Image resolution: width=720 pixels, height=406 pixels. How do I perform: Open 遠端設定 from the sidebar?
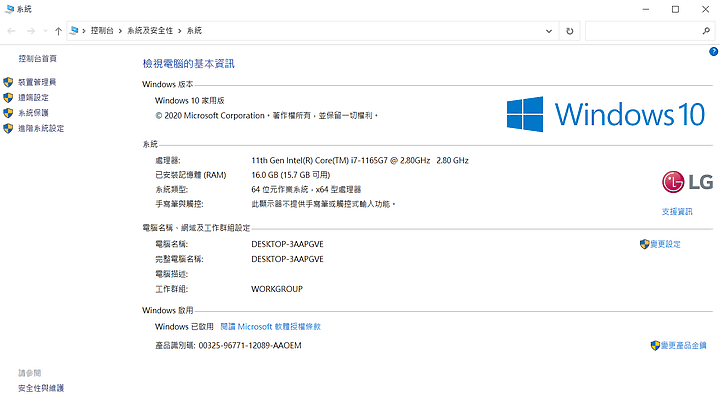coord(33,97)
